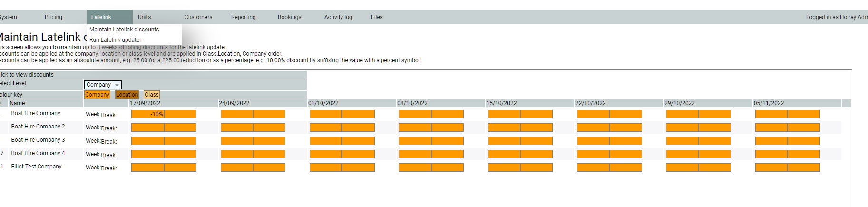868x207 pixels.
Task: Click Boat Hire Company 4 name link
Action: pyautogui.click(x=38, y=153)
